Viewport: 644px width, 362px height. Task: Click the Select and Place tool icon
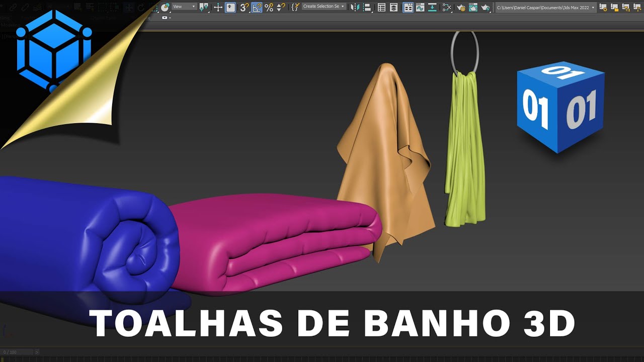coord(165,7)
